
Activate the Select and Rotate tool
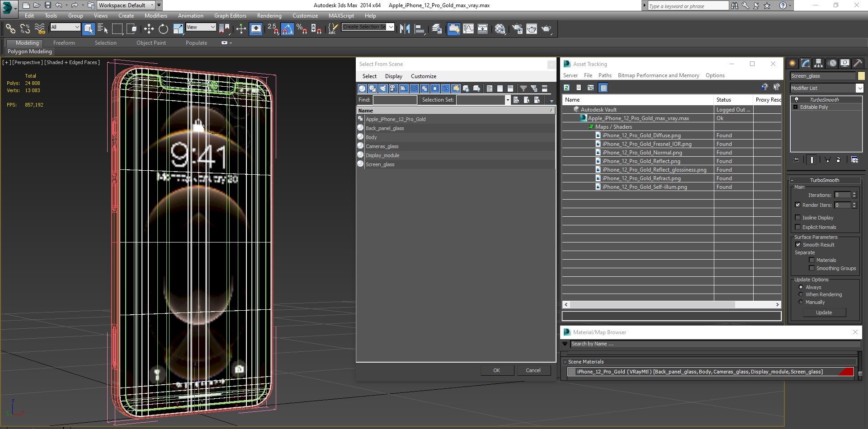click(163, 29)
